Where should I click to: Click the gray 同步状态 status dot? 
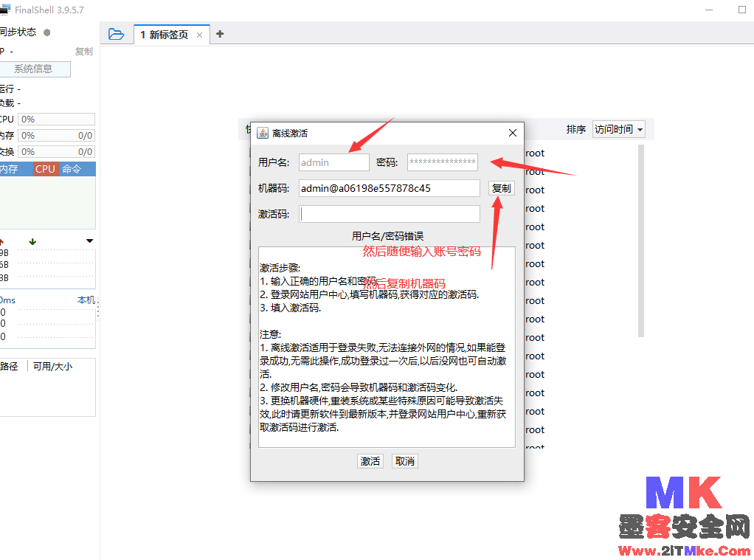(x=46, y=32)
